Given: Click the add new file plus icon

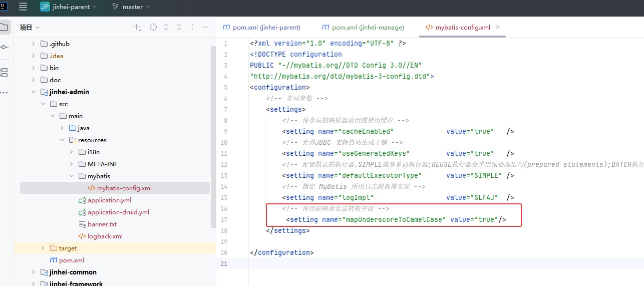Looking at the screenshot, I should point(137,28).
